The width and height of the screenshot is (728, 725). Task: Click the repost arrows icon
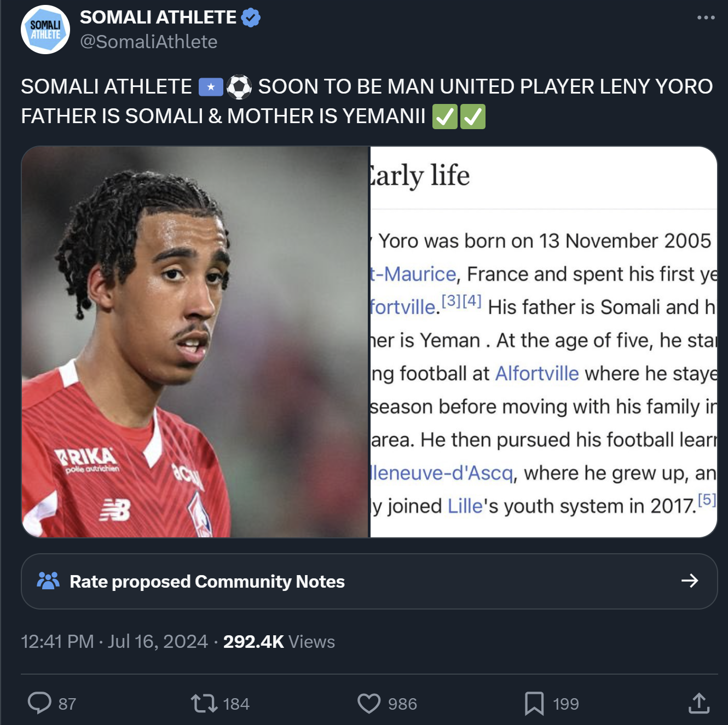point(204,703)
